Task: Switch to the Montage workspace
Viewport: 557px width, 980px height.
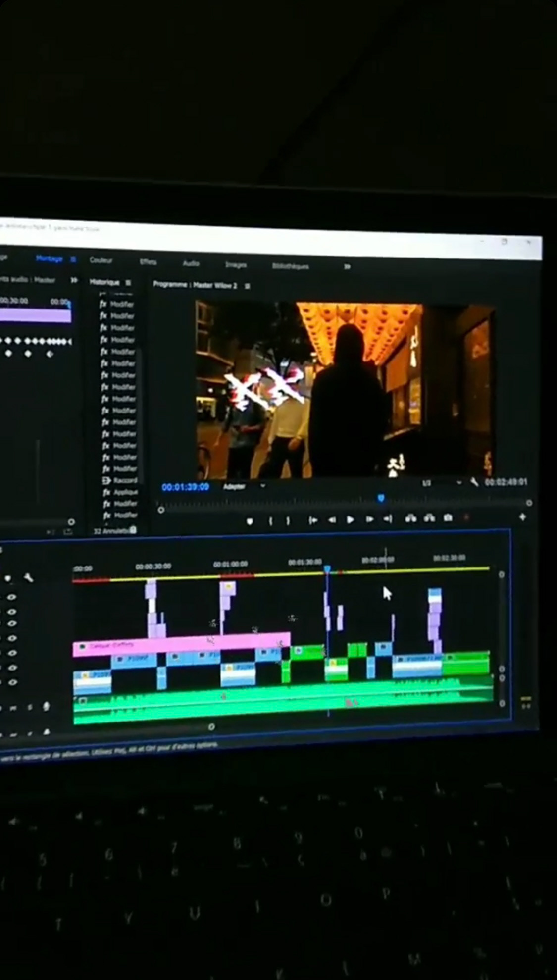Action: tap(50, 258)
